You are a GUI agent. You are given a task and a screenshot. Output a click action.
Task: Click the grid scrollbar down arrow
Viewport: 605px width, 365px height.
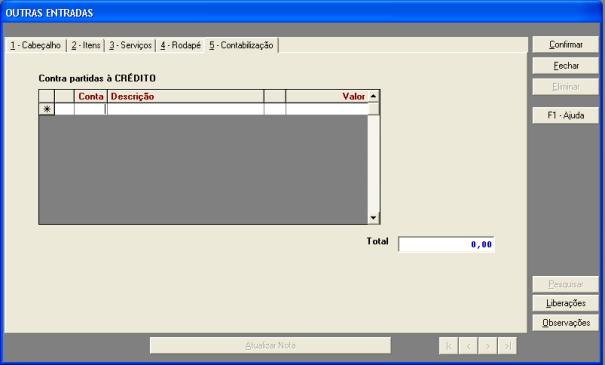(x=373, y=218)
